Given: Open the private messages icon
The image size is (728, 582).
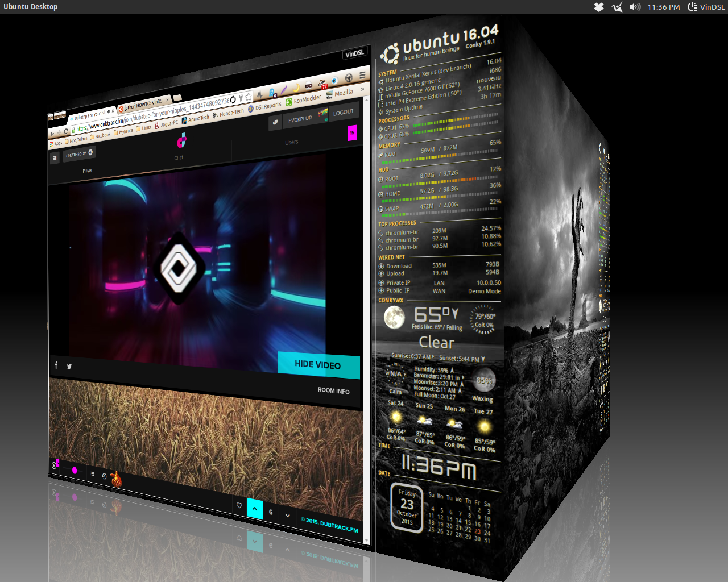Looking at the screenshot, I should (275, 122).
